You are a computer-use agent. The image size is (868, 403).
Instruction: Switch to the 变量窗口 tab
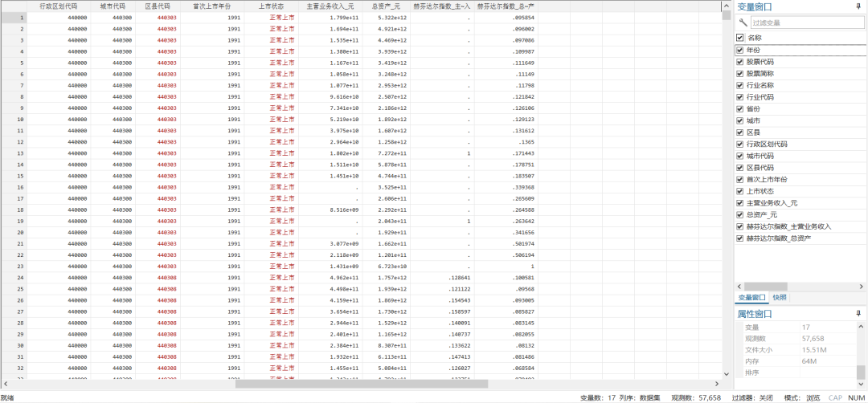(751, 297)
